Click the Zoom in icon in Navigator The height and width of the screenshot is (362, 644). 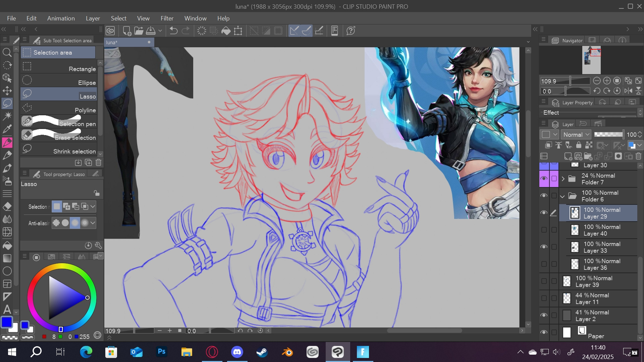[x=607, y=81]
